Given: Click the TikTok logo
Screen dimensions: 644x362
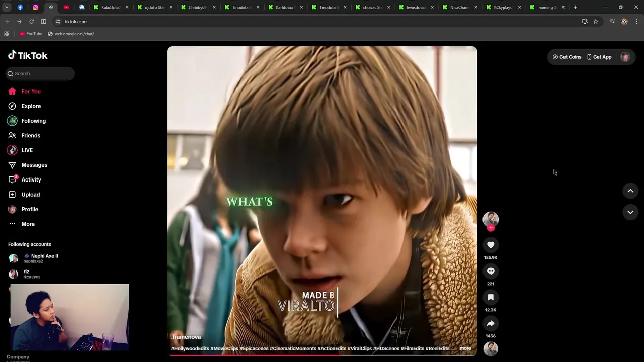Looking at the screenshot, I should (28, 55).
